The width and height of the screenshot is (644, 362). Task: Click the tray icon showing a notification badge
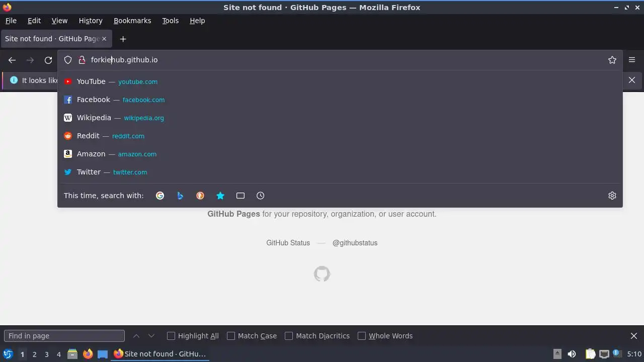[x=617, y=354]
